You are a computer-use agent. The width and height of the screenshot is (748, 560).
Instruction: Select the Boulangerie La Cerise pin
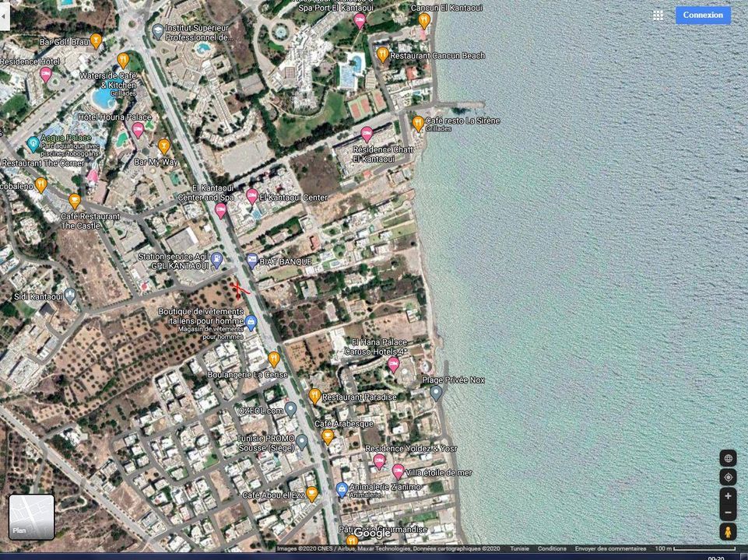pos(274,359)
